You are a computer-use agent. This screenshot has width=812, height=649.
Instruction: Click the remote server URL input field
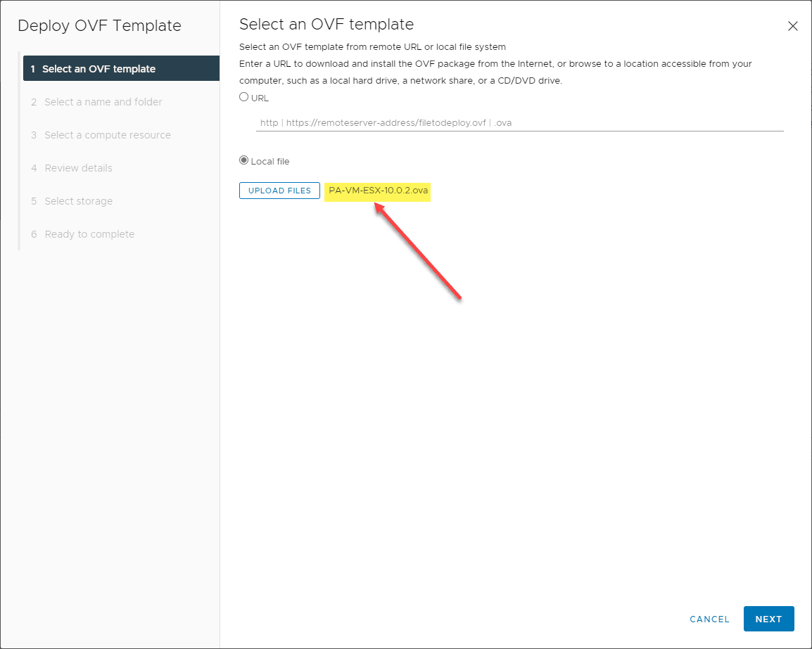click(x=519, y=122)
